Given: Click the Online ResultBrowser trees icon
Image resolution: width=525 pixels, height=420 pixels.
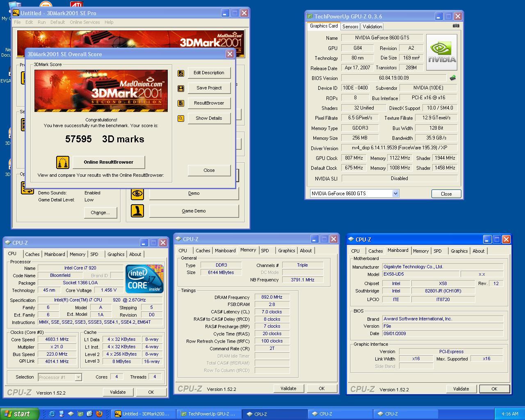Looking at the screenshot, I should [x=63, y=162].
